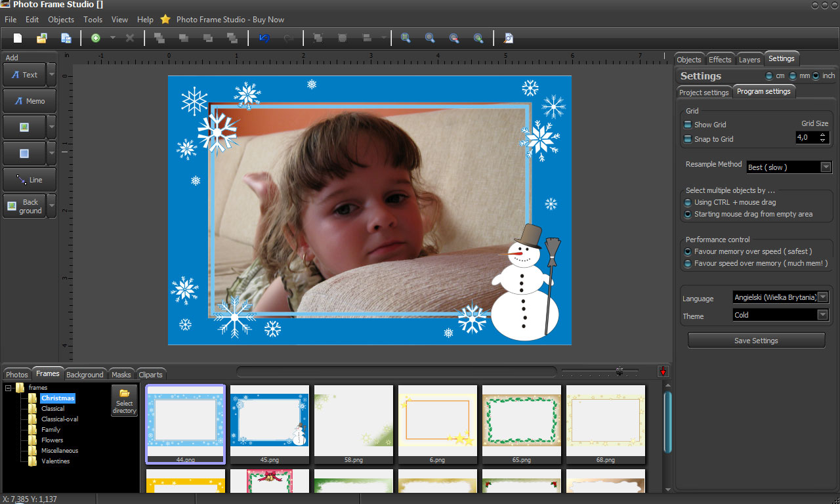Click the Add image button in sidebar
The image size is (840, 504).
click(24, 127)
